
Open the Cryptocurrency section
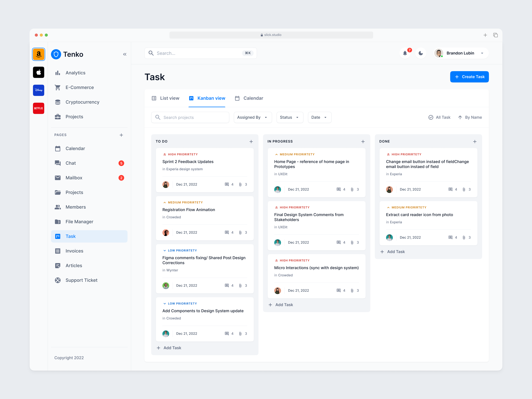click(x=82, y=102)
